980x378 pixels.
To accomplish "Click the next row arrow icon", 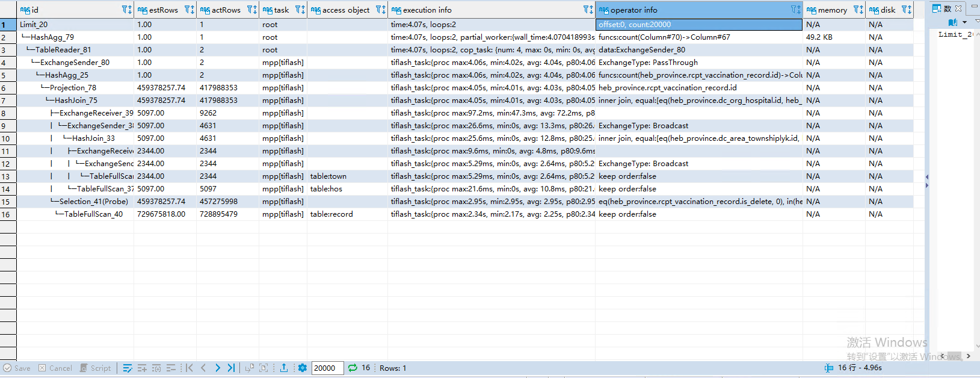I will point(217,368).
